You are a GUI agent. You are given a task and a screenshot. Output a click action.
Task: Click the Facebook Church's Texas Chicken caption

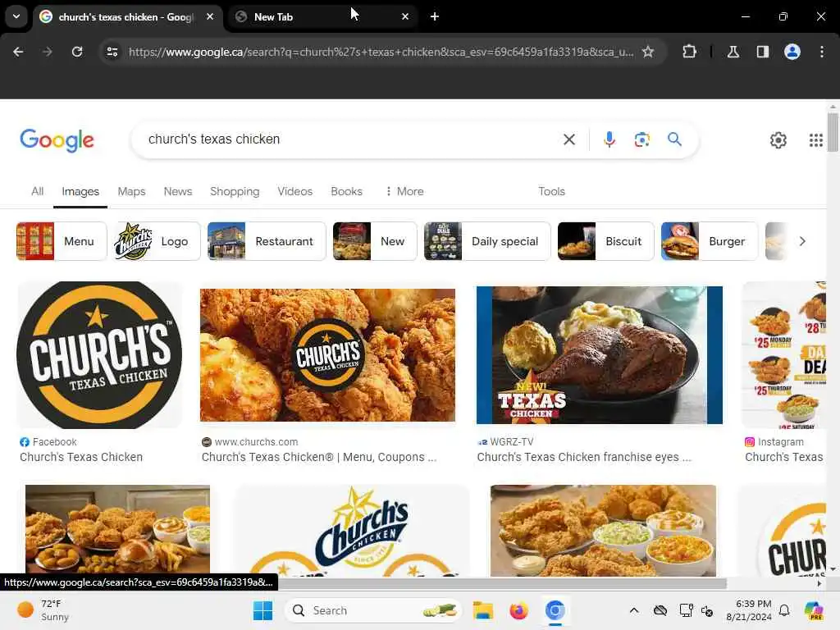coord(81,457)
